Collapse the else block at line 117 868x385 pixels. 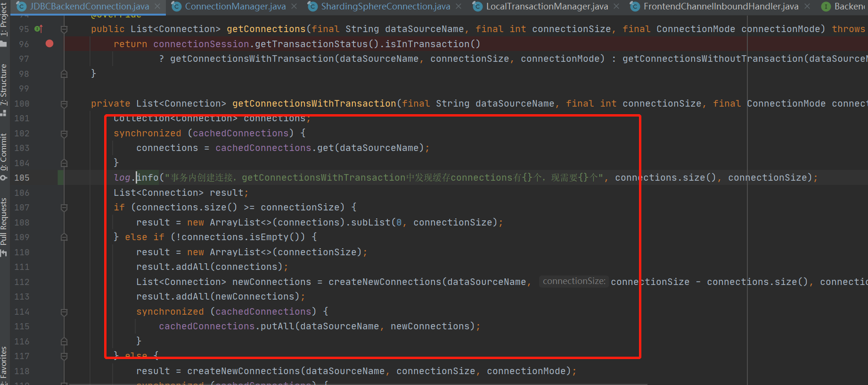64,356
